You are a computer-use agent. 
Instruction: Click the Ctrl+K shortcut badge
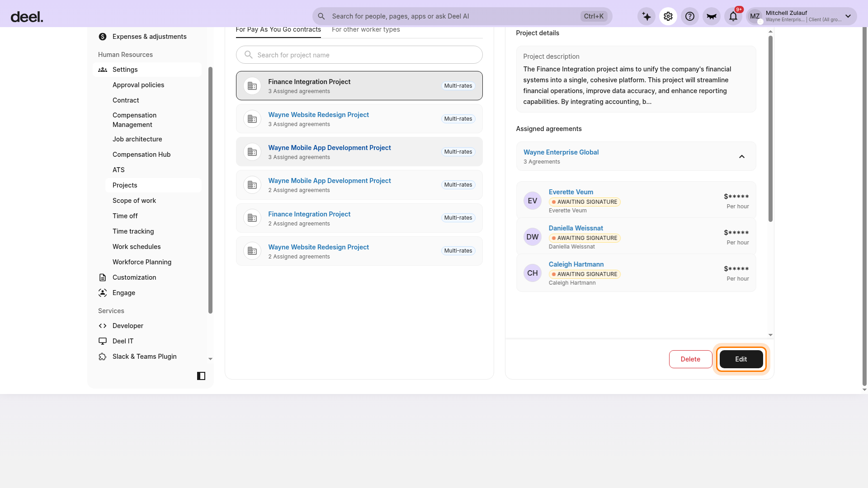[594, 16]
